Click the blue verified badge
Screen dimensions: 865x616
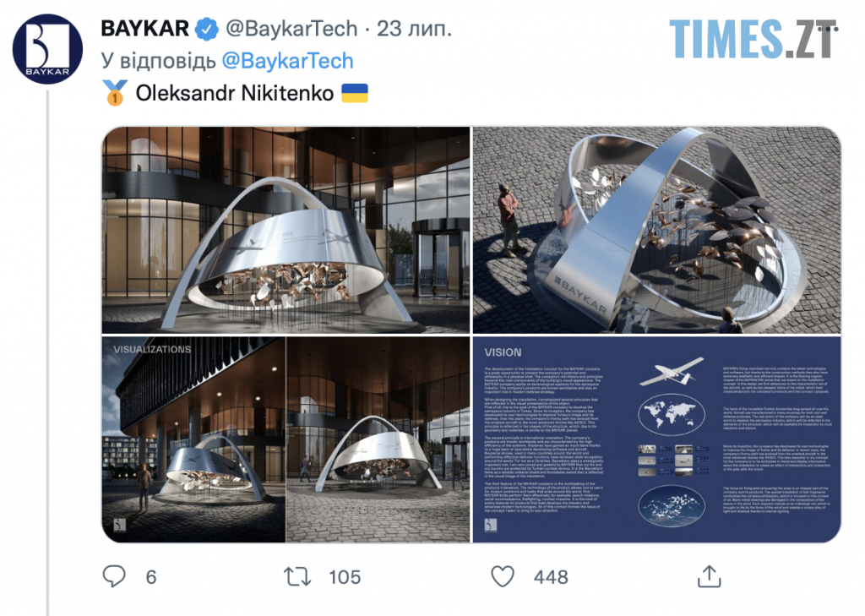[x=207, y=29]
